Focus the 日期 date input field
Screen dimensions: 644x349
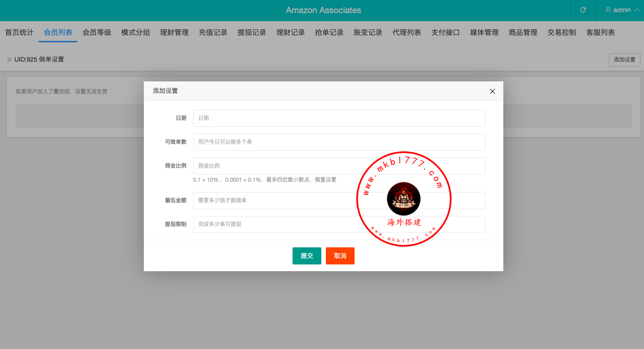[339, 118]
